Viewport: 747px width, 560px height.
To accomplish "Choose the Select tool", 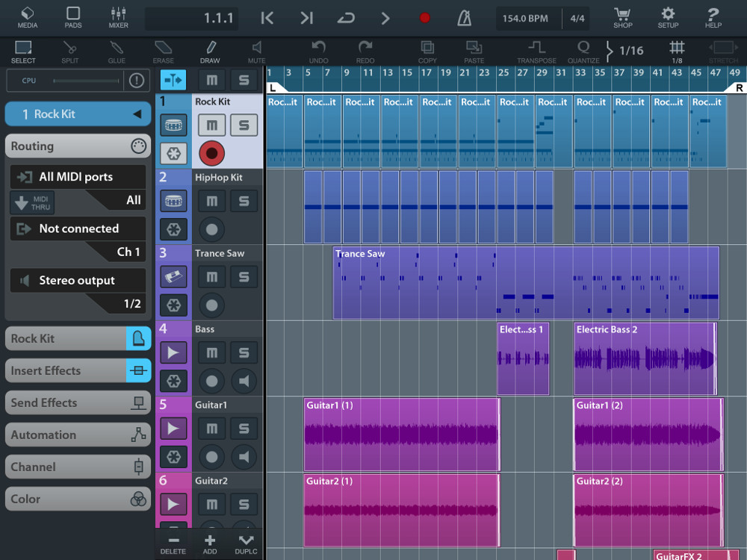I will pyautogui.click(x=23, y=52).
